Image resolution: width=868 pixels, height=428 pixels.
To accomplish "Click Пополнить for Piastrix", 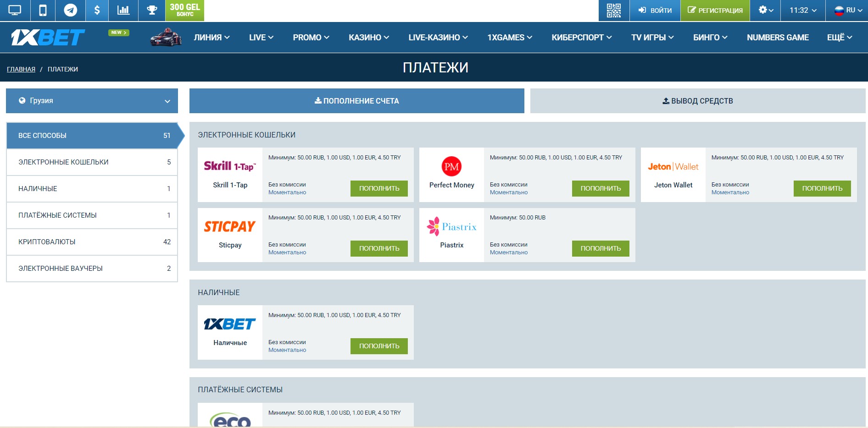I will pyautogui.click(x=601, y=248).
